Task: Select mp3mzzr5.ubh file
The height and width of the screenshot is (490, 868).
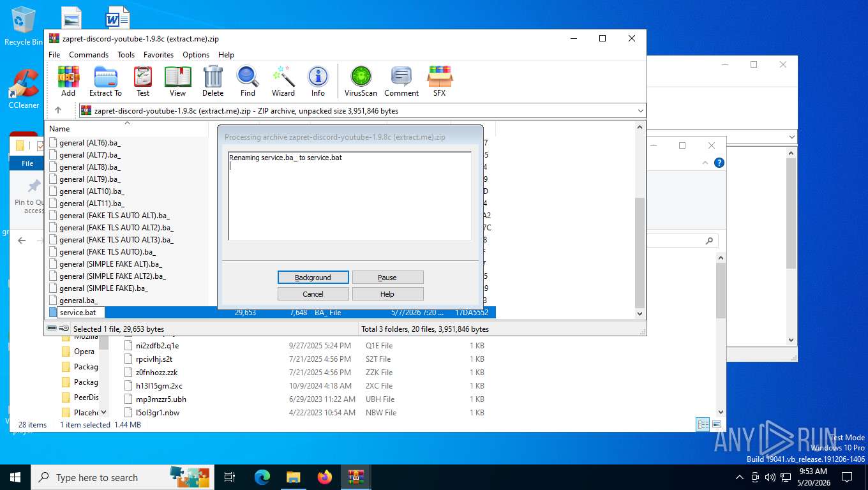Action: 161,399
